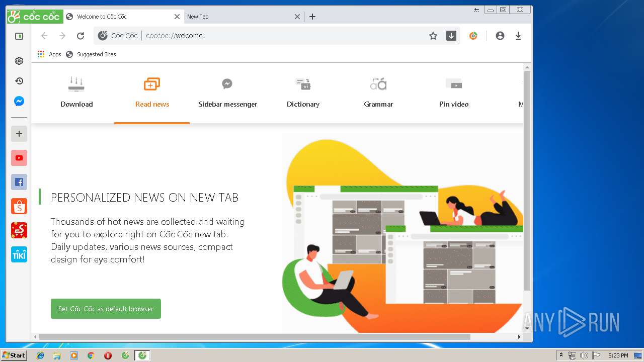Image resolution: width=644 pixels, height=362 pixels.
Task: Go back to previous page
Action: [44, 36]
